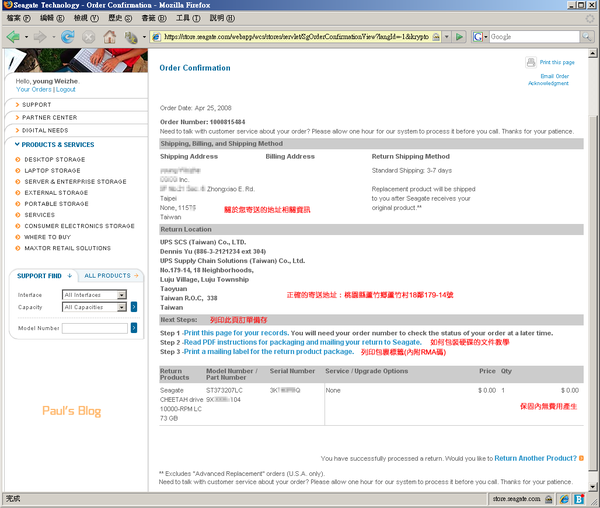This screenshot has width=600, height=508.
Task: Open the Where To Buy link
Action: coord(47,237)
